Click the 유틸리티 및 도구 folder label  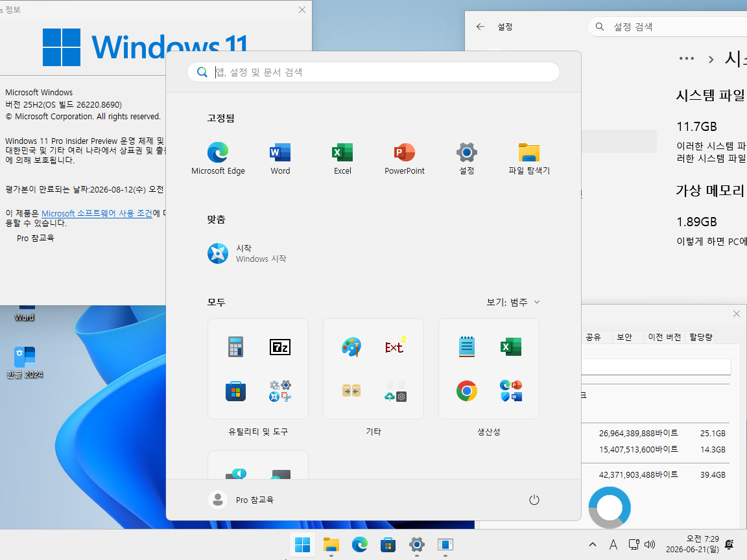click(x=258, y=432)
